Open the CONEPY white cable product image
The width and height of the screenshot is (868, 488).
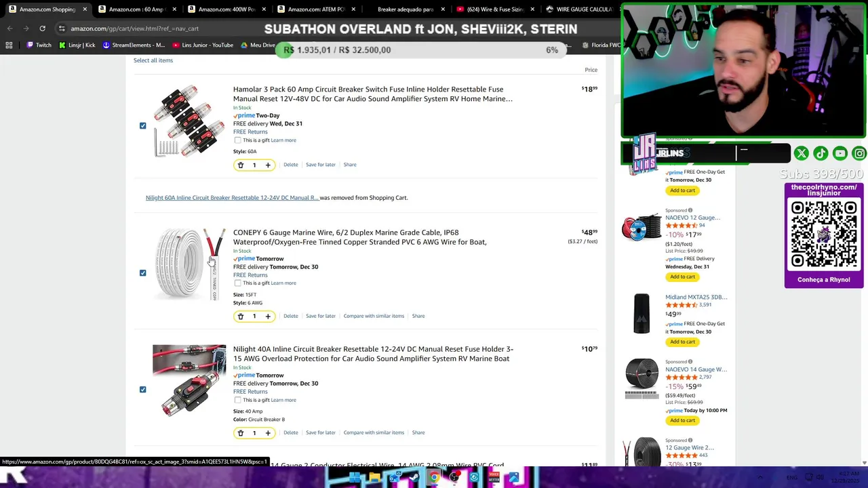tap(189, 264)
